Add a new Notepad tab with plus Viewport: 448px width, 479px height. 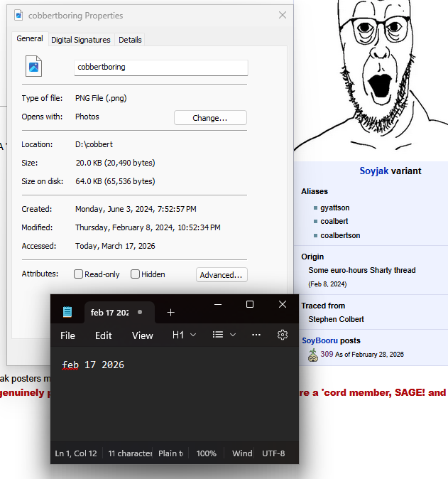(x=170, y=312)
